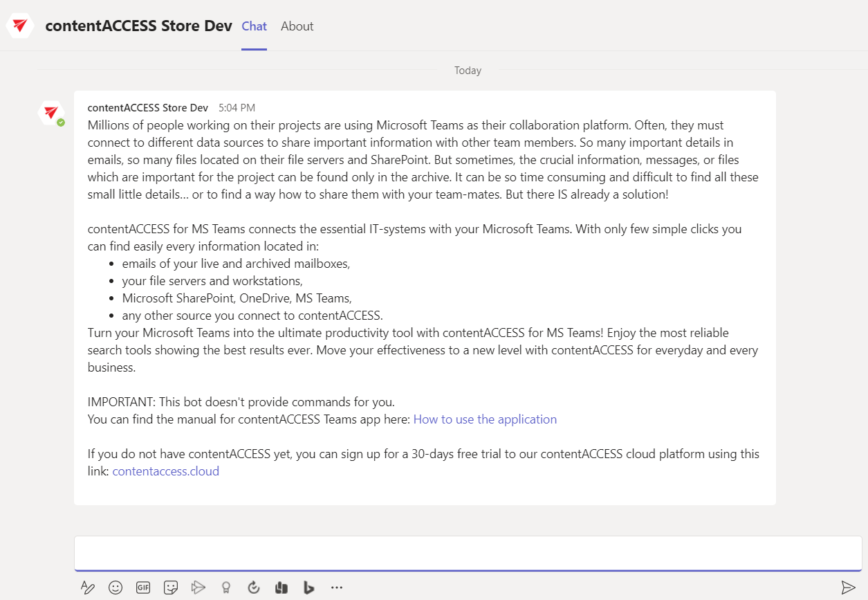Click the sender name contentACCESS Store Dev
This screenshot has width=868, height=600.
(x=148, y=108)
